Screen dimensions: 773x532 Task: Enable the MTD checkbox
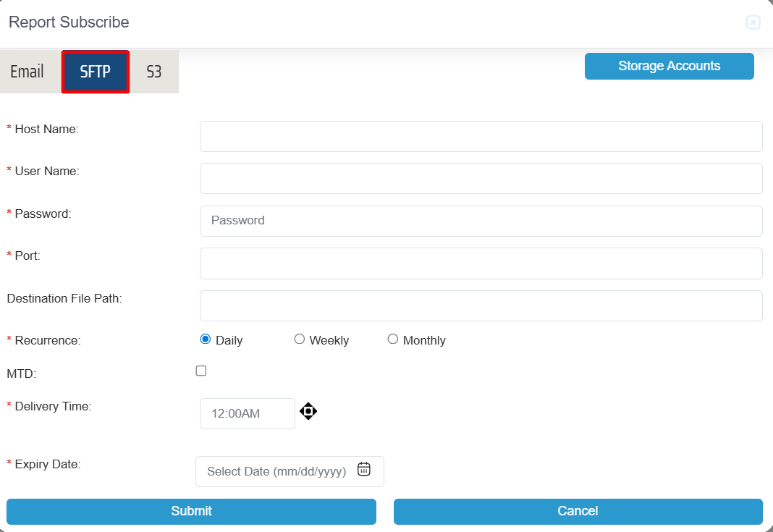[201, 371]
